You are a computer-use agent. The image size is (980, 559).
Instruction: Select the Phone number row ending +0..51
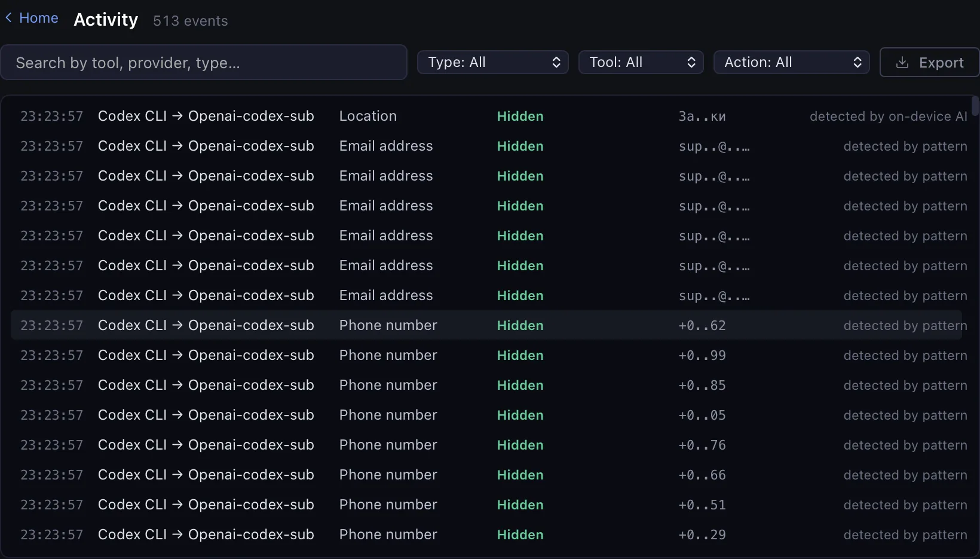[x=486, y=505]
